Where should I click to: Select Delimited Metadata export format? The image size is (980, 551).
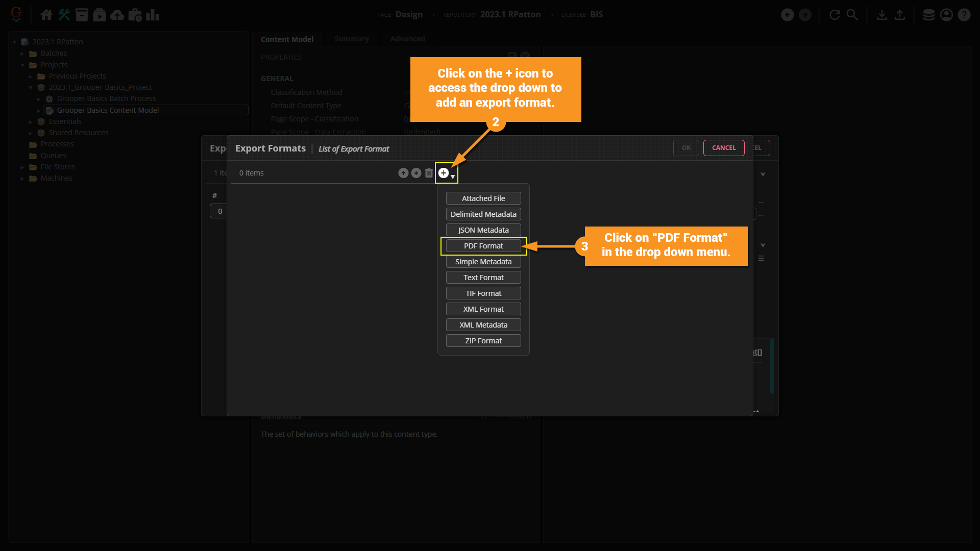pyautogui.click(x=483, y=214)
